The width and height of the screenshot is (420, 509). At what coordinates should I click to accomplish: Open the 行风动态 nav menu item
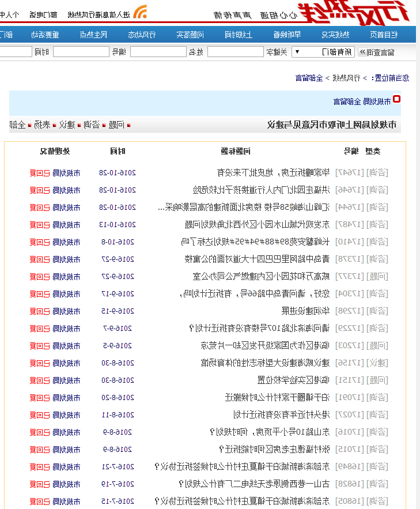pyautogui.click(x=142, y=35)
